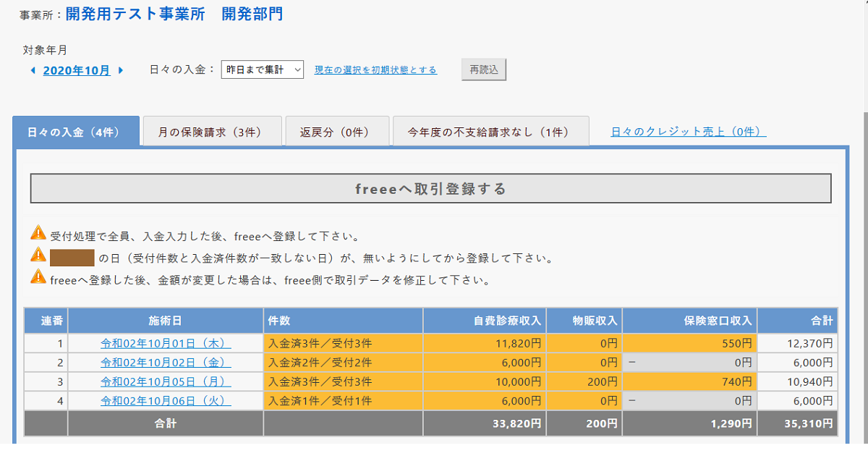Open 令和02年10月02日（金）treatment date
The width and height of the screenshot is (868, 456).
(166, 363)
